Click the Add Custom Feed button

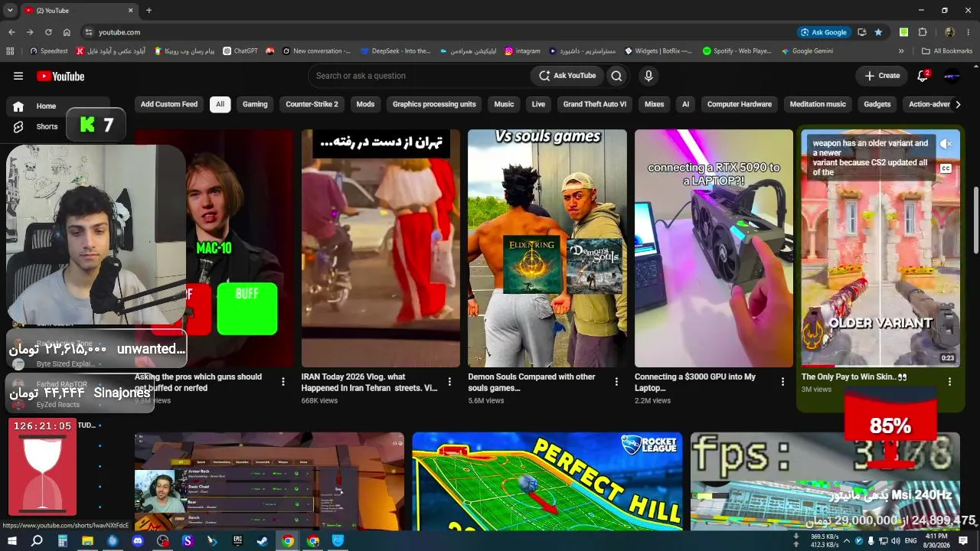coord(169,104)
